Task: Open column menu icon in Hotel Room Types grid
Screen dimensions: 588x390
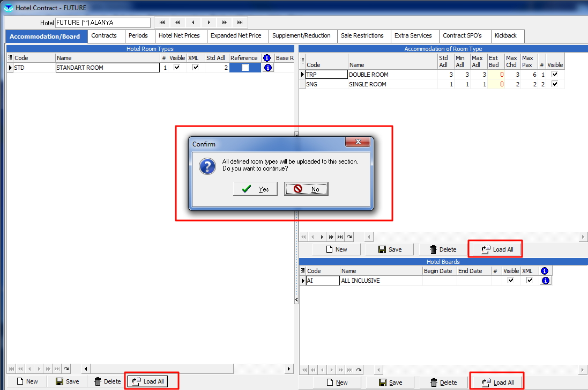Action: coord(10,58)
